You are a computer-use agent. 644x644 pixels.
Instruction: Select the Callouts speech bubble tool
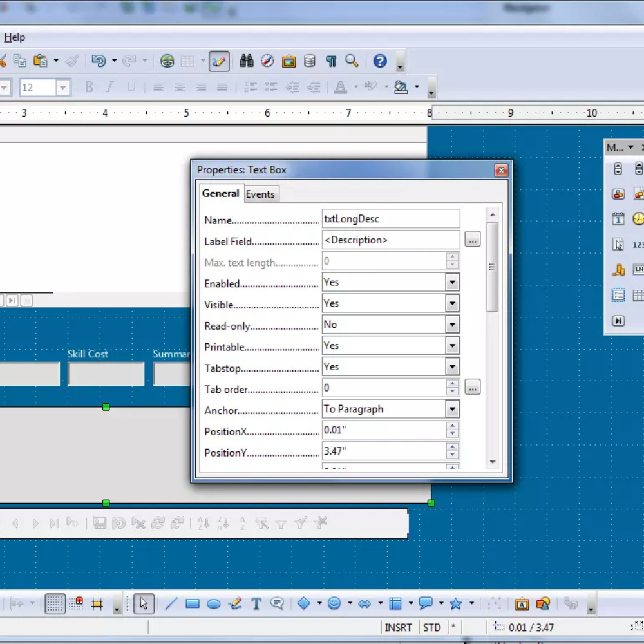pyautogui.click(x=277, y=604)
